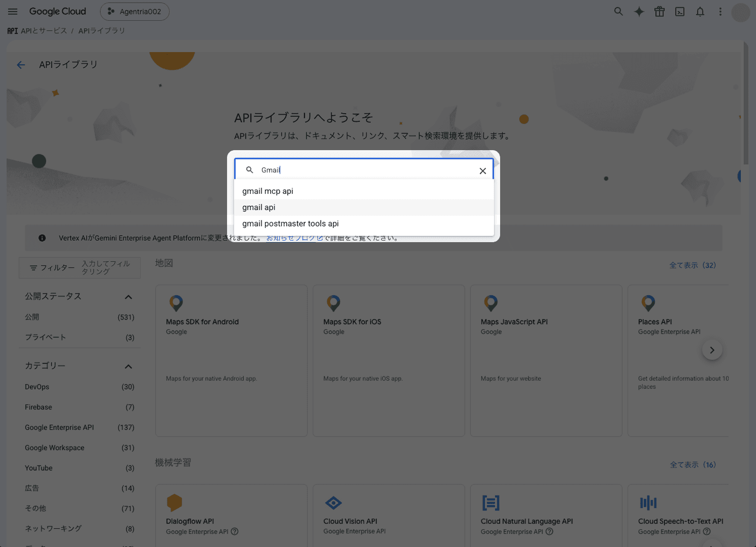The width and height of the screenshot is (756, 547).
Task: Click the 機械学習 section heading
Action: [x=173, y=463]
